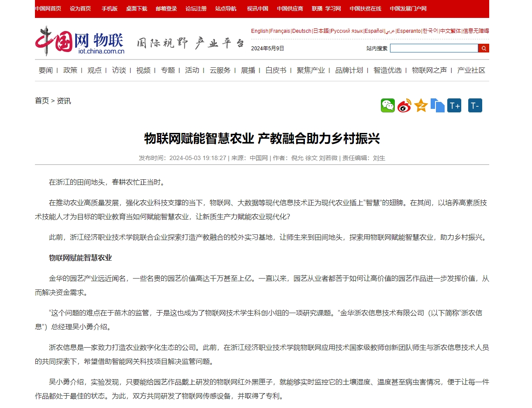Open 要闻 navigation item

[45, 70]
